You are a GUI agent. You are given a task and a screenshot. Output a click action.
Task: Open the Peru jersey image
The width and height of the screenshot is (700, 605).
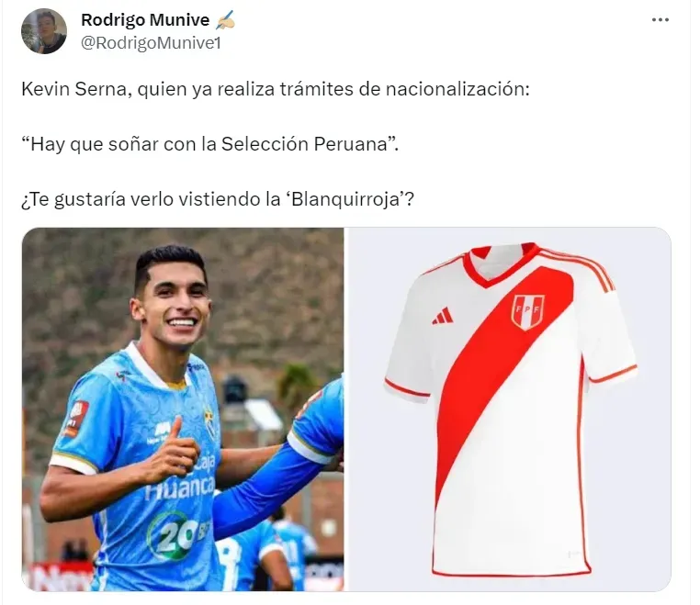508,409
